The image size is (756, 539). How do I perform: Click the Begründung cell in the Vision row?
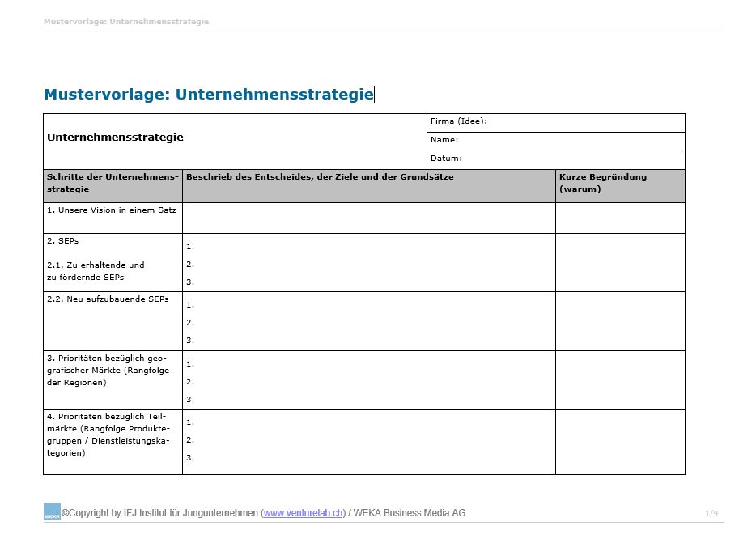click(619, 218)
